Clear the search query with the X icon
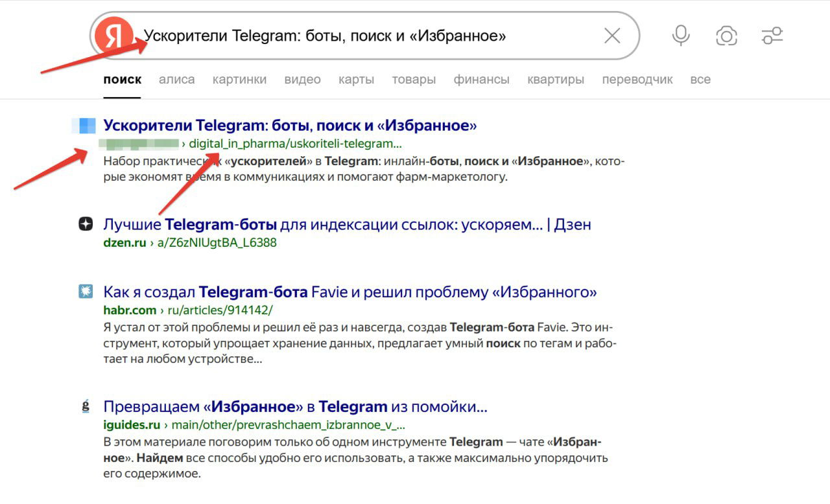 [611, 36]
